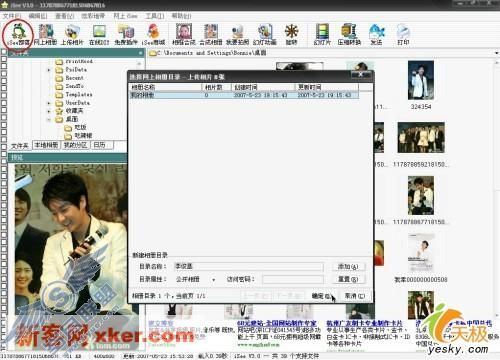Click the webcam capture toolbar icon

[x=237, y=35]
